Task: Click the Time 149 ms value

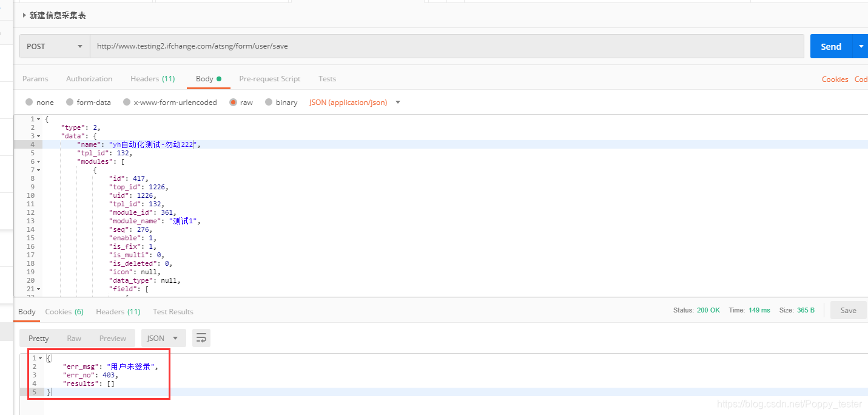Action: [x=759, y=310]
